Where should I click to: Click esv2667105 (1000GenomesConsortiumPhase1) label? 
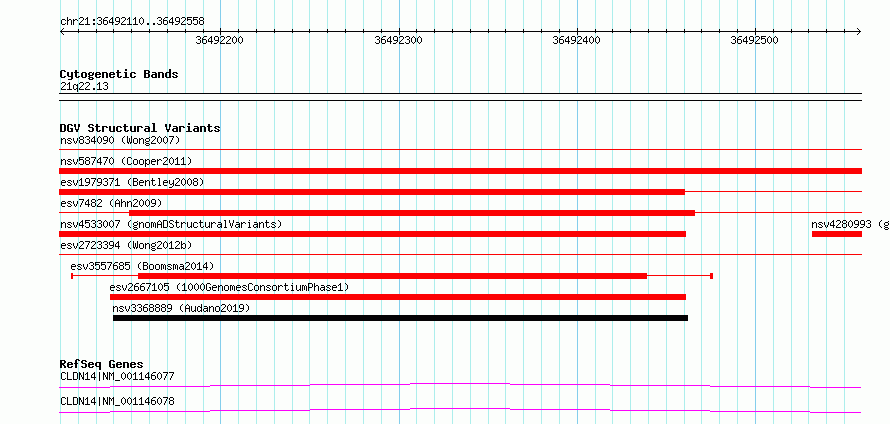tap(229, 287)
